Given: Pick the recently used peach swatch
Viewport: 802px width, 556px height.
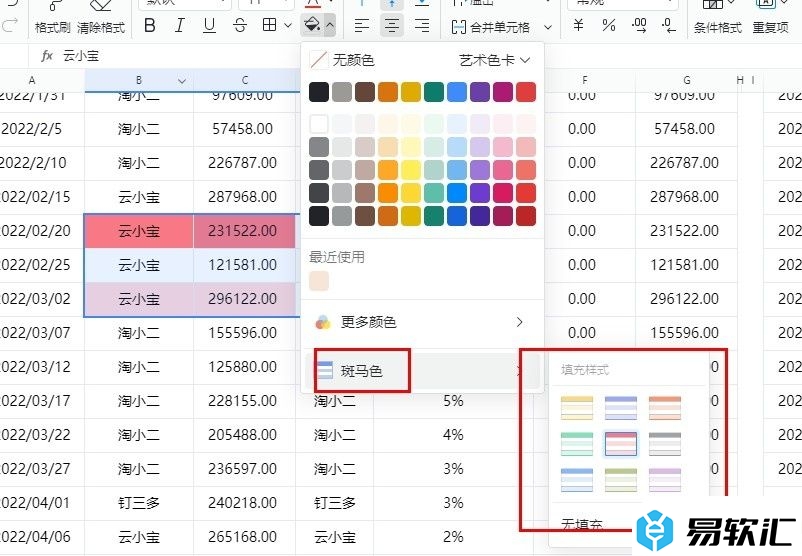Looking at the screenshot, I should point(319,281).
